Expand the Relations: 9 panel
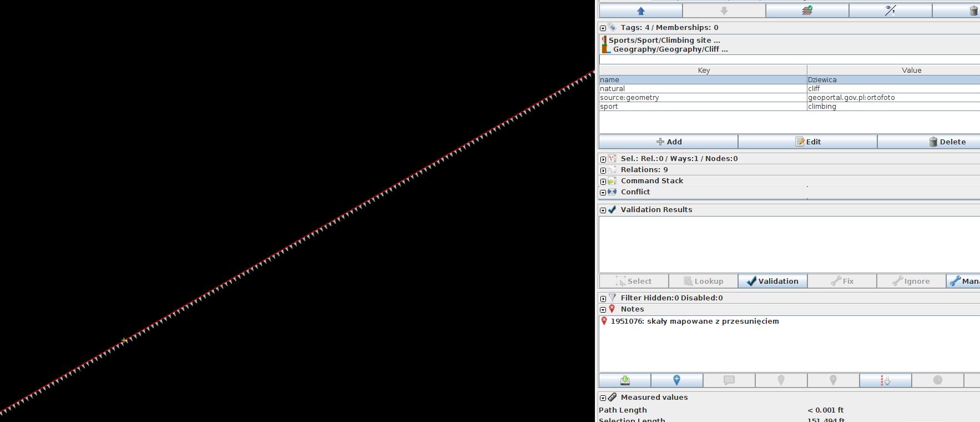This screenshot has width=980, height=422. tap(603, 170)
